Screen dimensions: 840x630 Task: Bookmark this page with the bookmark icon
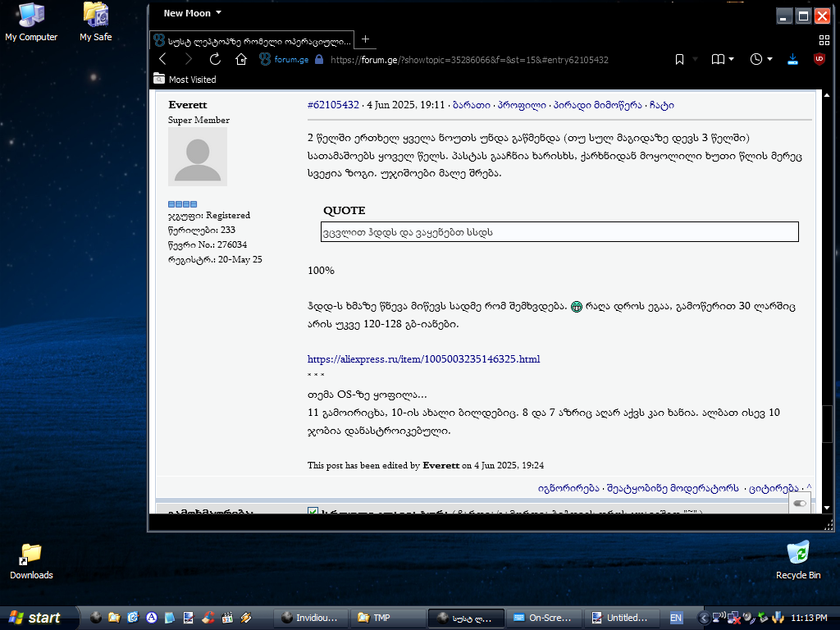679,59
